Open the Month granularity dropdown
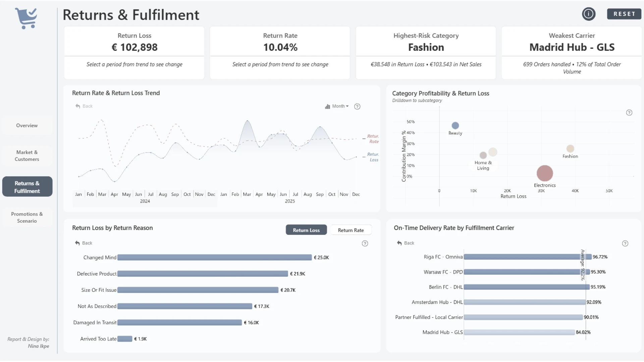The image size is (644, 362). pyautogui.click(x=337, y=106)
